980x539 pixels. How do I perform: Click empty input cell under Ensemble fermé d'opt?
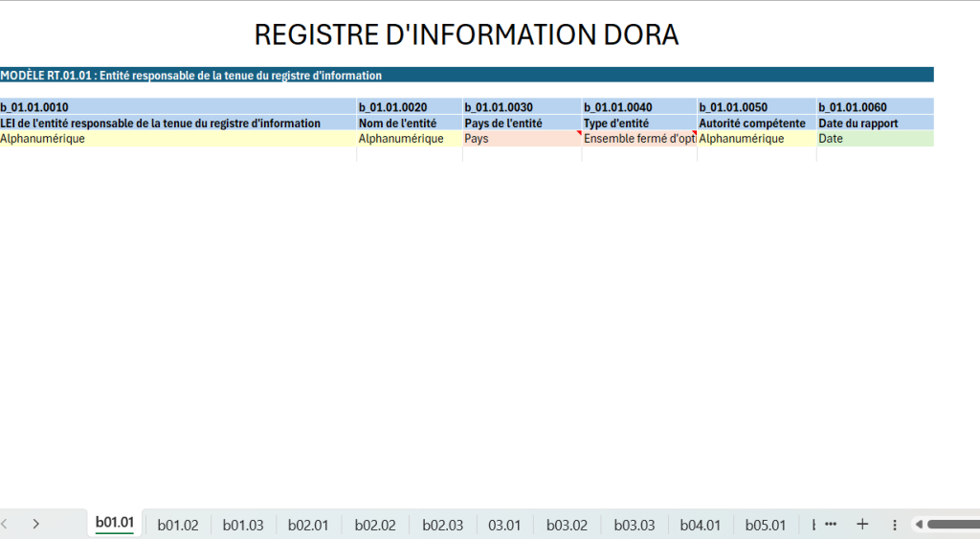(x=639, y=154)
